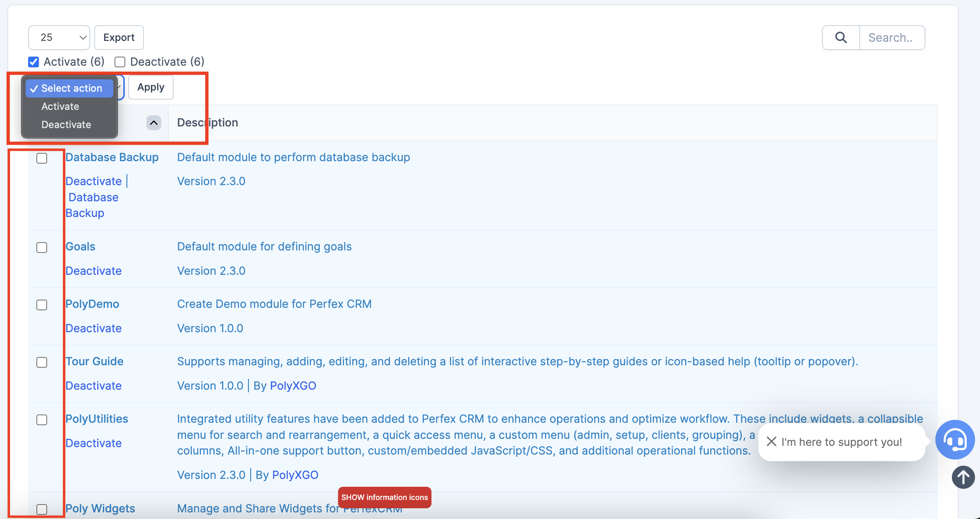Close the support message bubble
980x519 pixels.
771,442
